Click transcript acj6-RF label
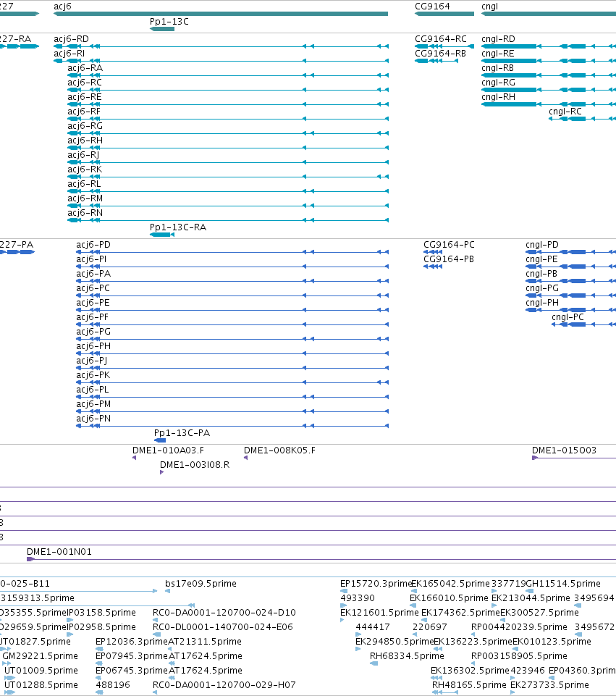 (x=84, y=112)
